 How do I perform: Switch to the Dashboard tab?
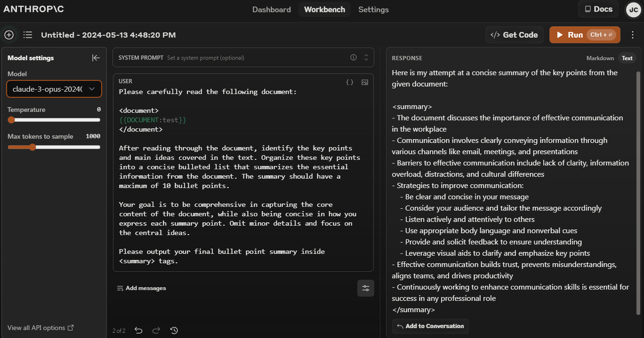pos(272,9)
